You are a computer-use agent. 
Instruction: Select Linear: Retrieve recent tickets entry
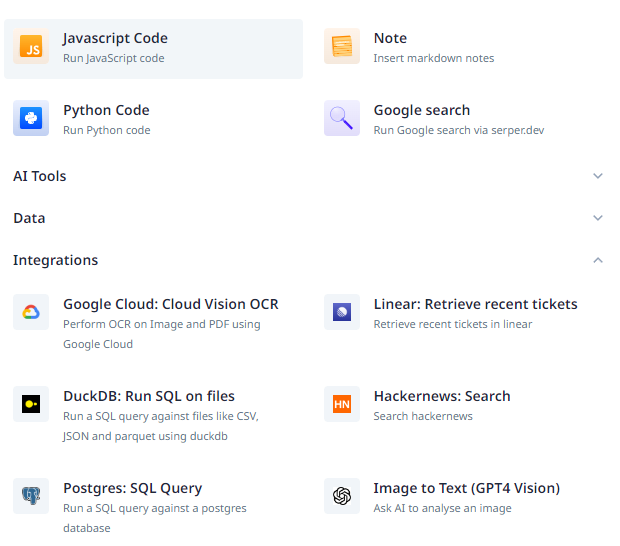[x=464, y=314]
